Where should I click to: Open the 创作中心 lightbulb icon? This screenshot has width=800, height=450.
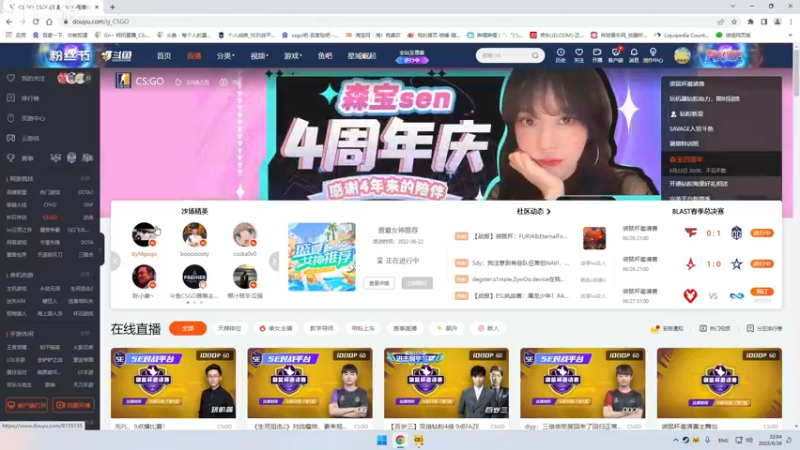(653, 55)
